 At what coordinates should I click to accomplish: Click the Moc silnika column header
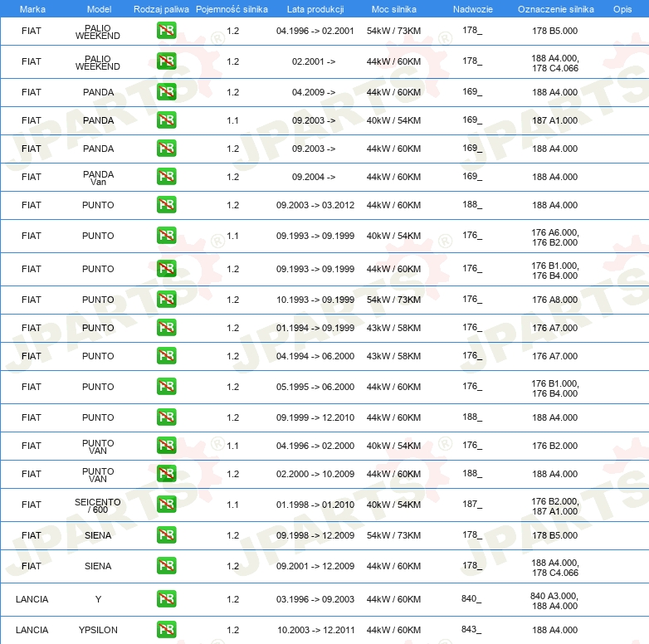tap(393, 9)
